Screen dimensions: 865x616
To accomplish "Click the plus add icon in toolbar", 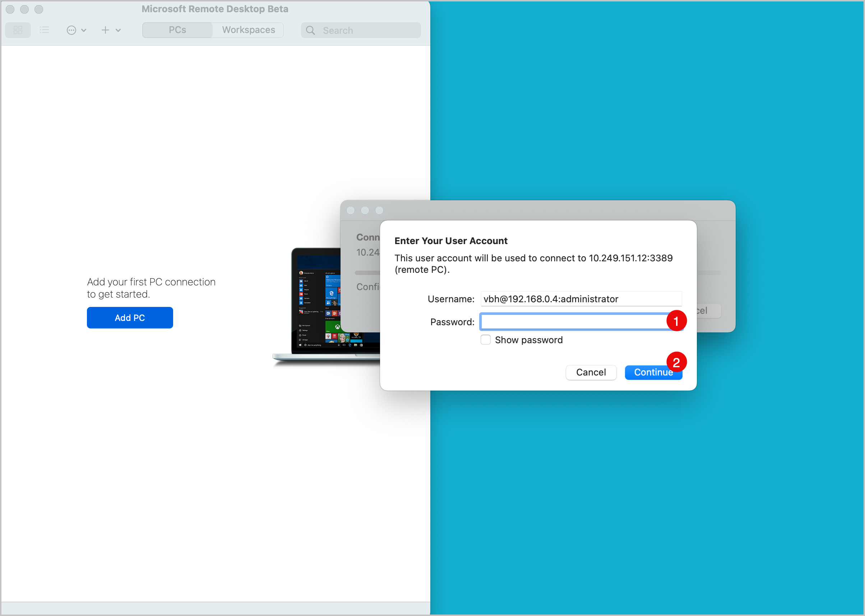I will coord(106,30).
